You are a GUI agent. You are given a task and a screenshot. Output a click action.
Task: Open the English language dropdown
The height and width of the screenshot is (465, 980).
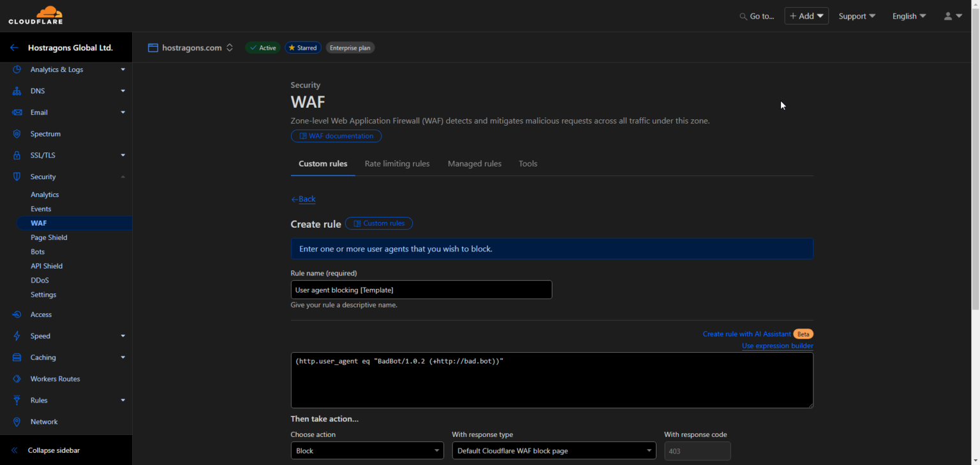pyautogui.click(x=909, y=17)
